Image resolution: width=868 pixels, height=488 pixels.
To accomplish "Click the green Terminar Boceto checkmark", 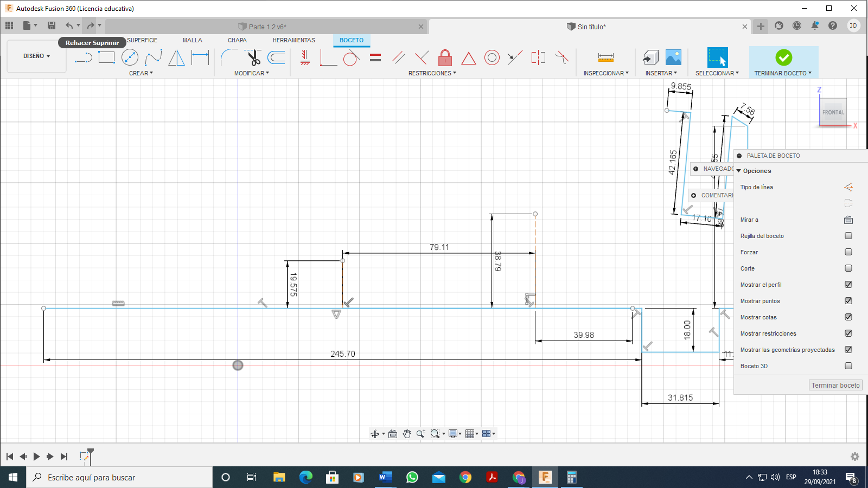I will click(783, 57).
